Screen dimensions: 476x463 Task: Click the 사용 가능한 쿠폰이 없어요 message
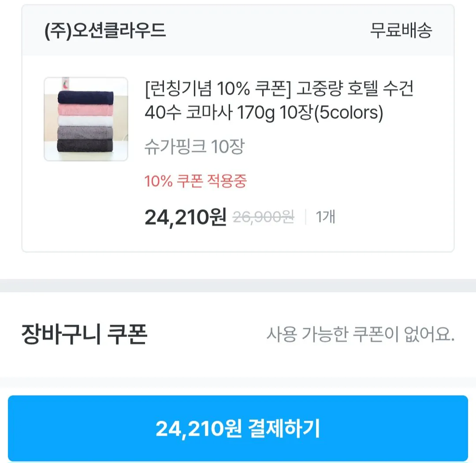[x=360, y=335]
